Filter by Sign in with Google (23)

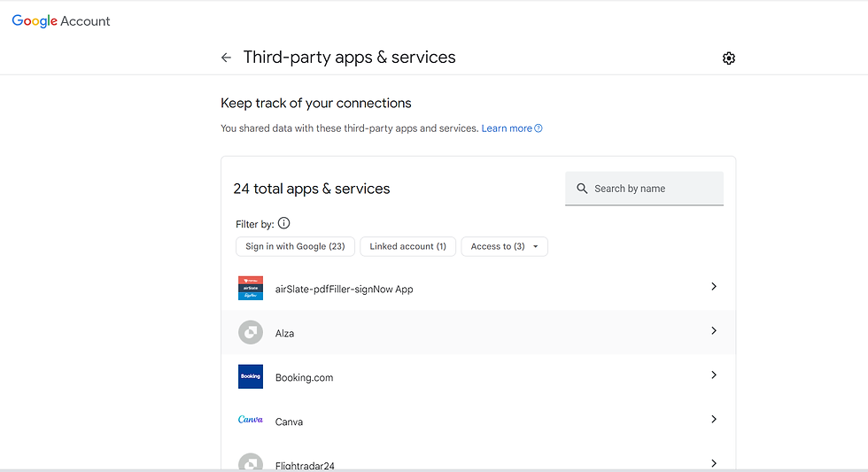[x=295, y=246]
